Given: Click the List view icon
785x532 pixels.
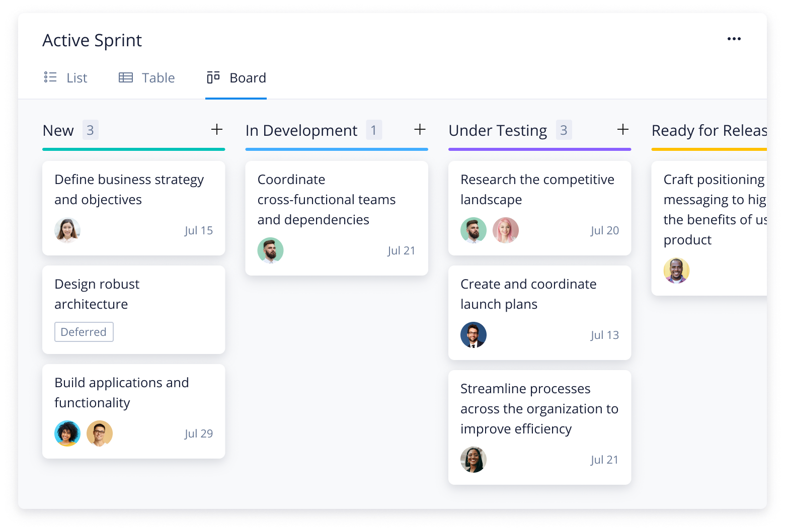Looking at the screenshot, I should coord(50,77).
